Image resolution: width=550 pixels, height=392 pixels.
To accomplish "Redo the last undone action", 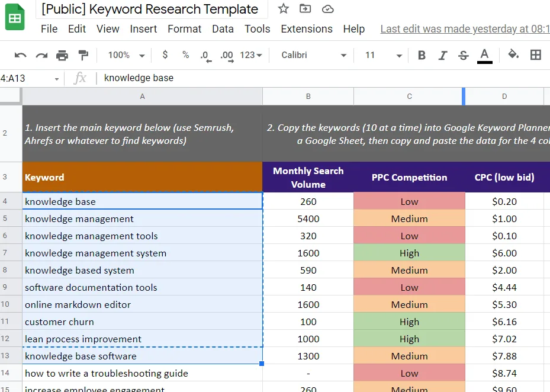I will point(41,55).
